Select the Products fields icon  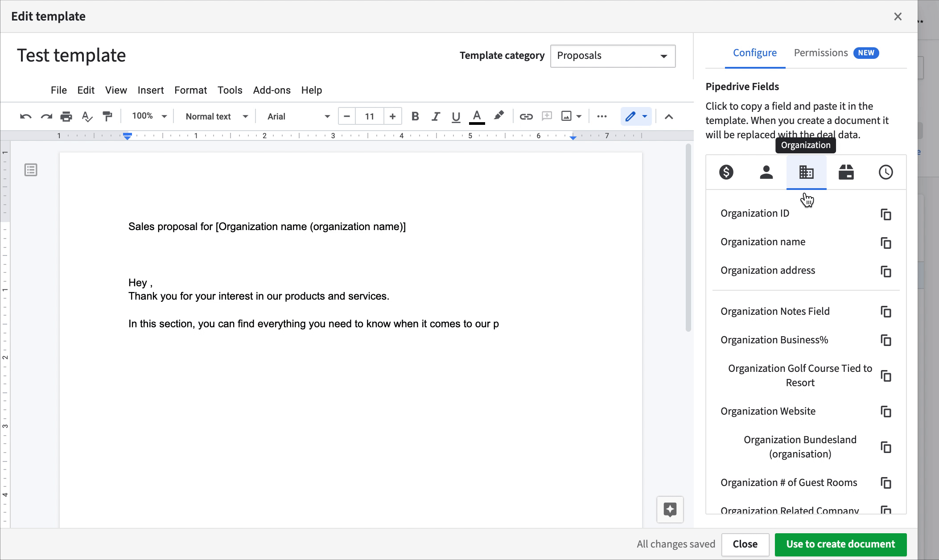(846, 172)
